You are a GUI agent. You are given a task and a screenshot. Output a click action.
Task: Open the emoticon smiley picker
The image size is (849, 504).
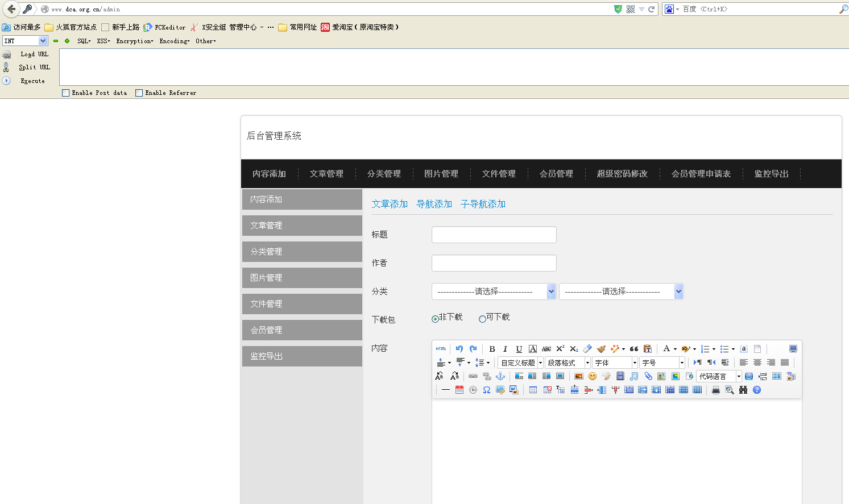[x=593, y=376]
